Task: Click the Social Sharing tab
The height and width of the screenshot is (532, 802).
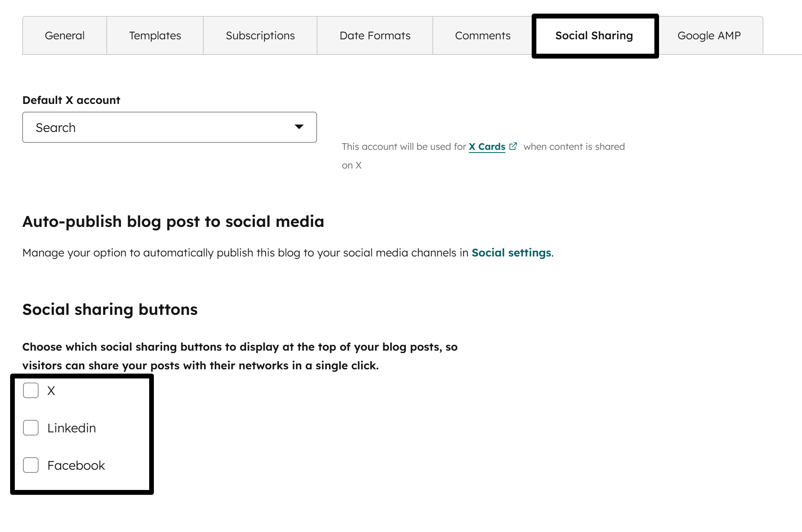Action: [594, 35]
